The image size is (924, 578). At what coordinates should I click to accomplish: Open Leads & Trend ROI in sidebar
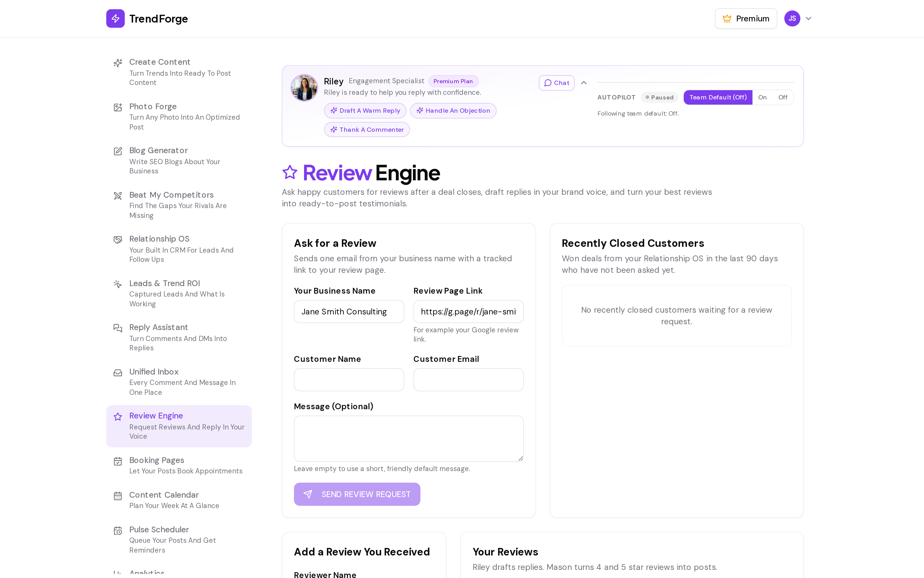179,293
